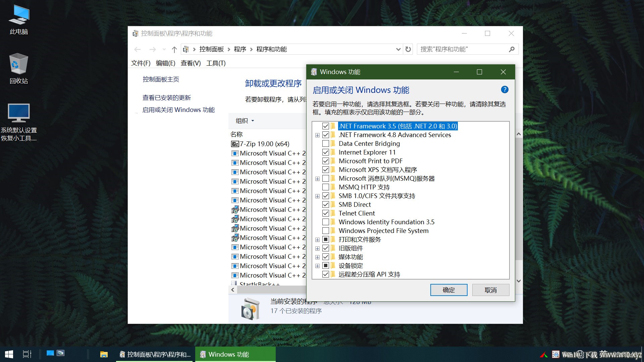Image resolution: width=644 pixels, height=362 pixels.
Task: Open the Windows Start button
Action: click(x=9, y=354)
